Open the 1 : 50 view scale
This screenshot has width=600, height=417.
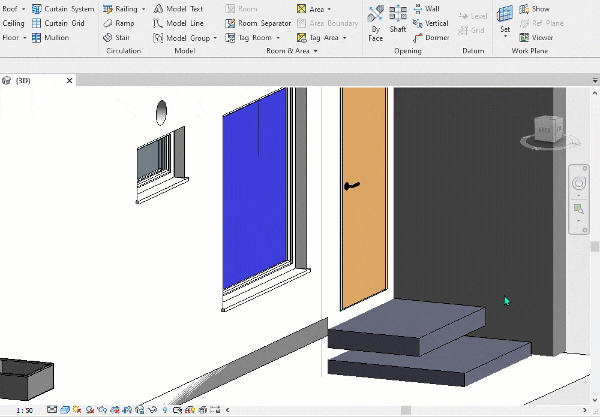(24, 410)
